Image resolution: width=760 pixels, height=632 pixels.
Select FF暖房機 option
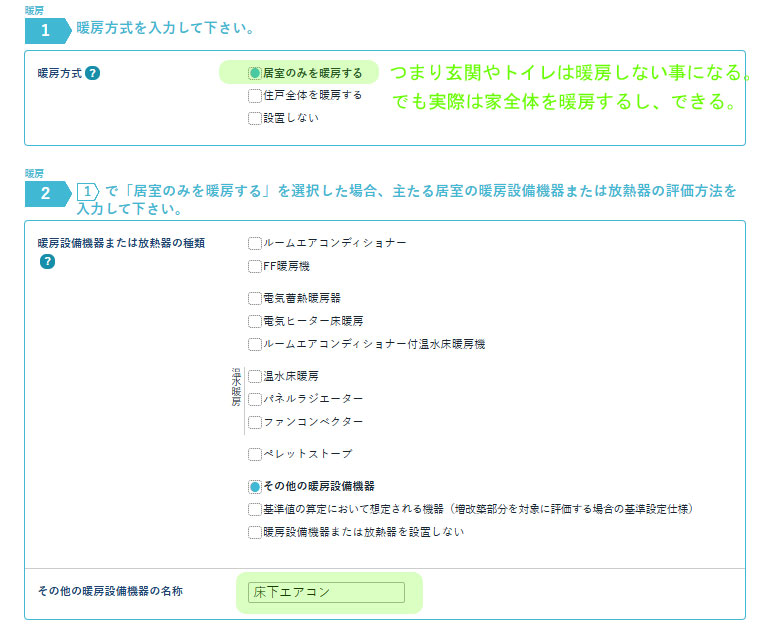pos(255,266)
